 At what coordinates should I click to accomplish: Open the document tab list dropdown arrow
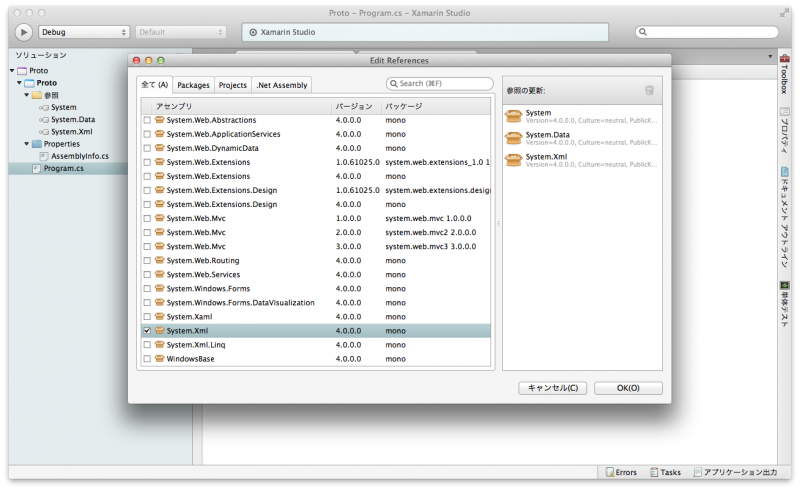pyautogui.click(x=770, y=57)
